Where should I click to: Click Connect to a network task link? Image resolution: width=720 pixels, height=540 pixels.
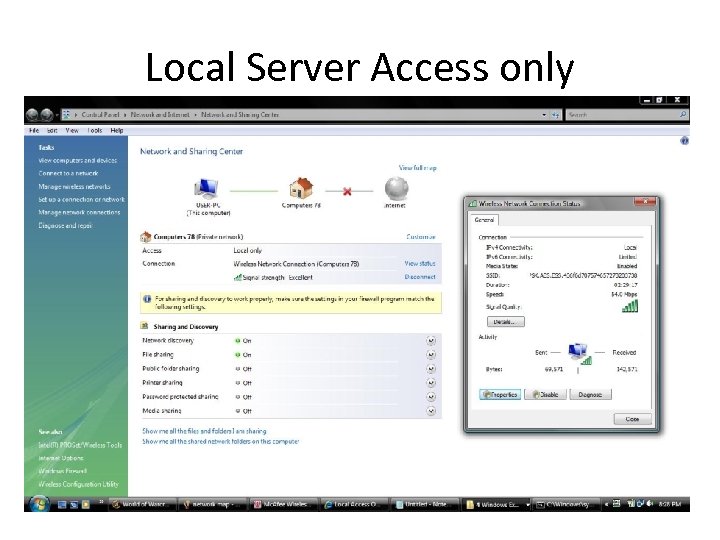pos(68,173)
